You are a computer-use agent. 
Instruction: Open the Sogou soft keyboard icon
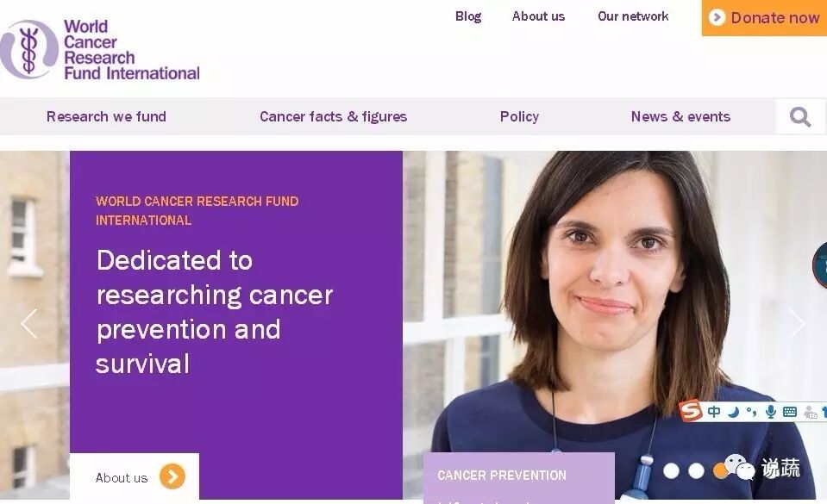point(790,412)
